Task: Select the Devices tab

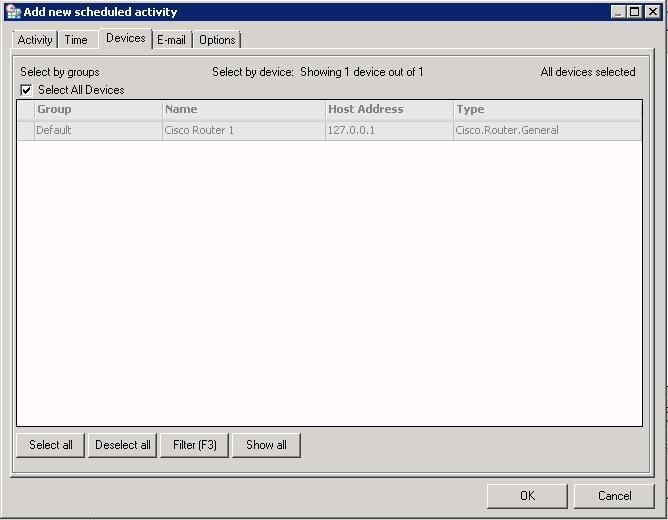Action: (x=126, y=38)
